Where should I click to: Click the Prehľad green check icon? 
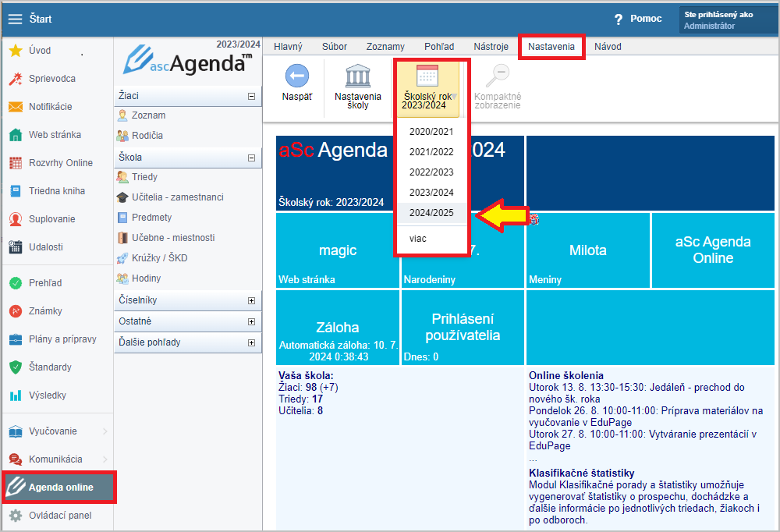point(16,283)
